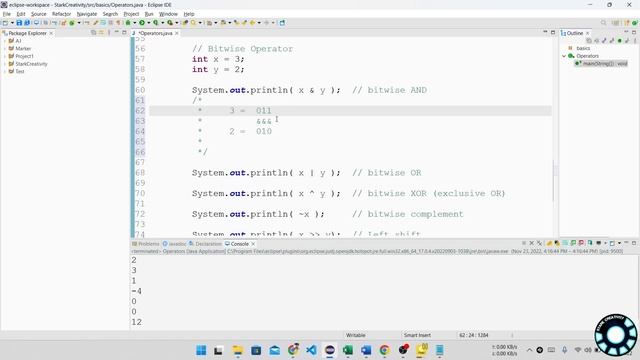Click the Save All toolbar icon
The image size is (640, 360).
coord(27,23)
